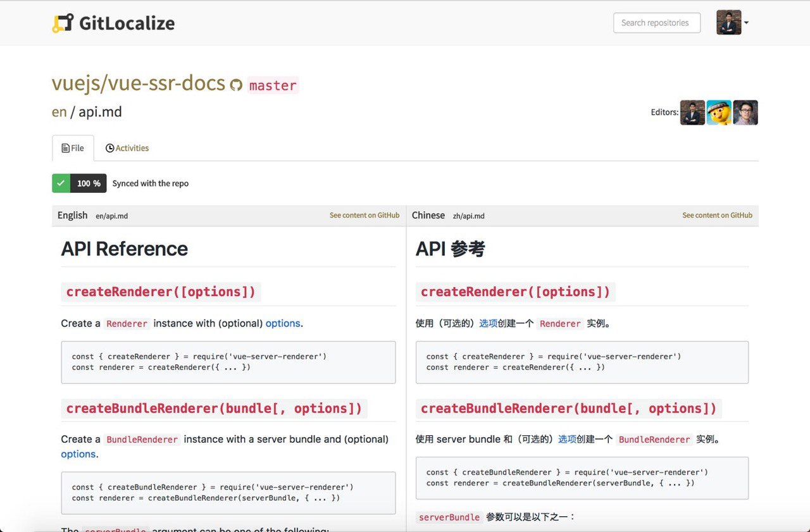Select the third editor avatar with glasses
The image size is (810, 532).
click(745, 113)
